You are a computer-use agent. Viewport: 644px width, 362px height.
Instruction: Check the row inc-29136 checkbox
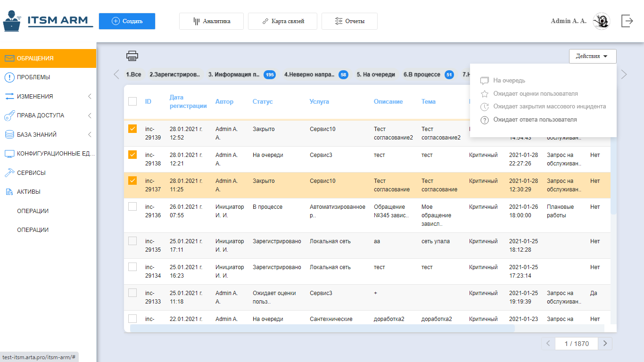click(x=132, y=206)
